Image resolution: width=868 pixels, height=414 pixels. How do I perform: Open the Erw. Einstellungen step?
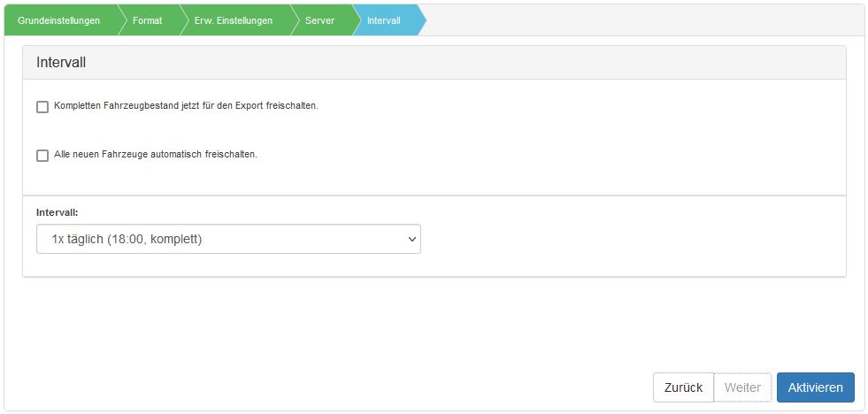[234, 20]
